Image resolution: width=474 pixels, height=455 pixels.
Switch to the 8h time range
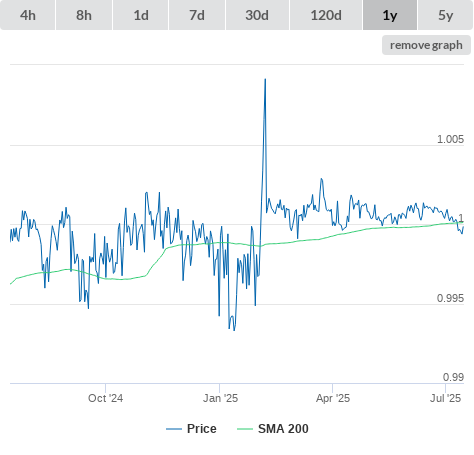pyautogui.click(x=84, y=15)
